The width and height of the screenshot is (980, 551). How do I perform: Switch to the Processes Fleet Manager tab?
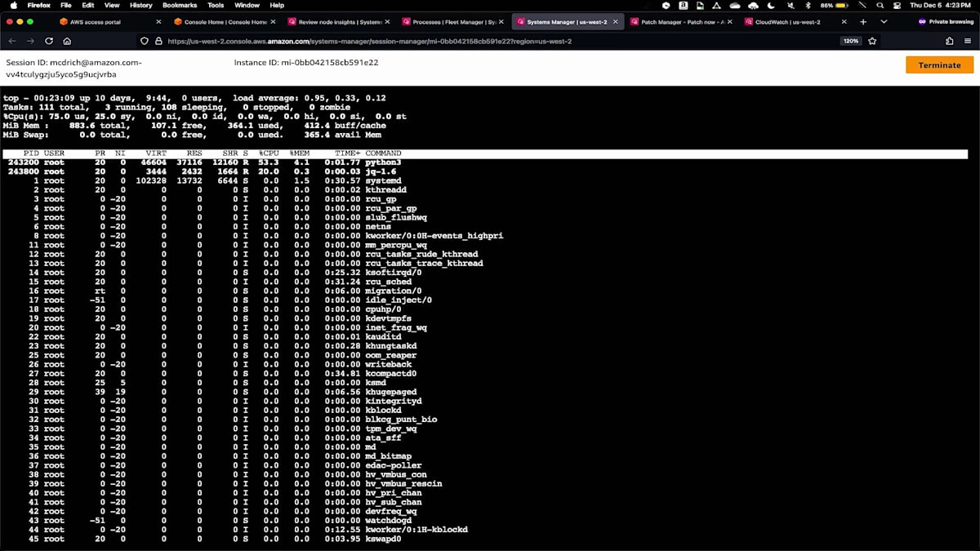(x=454, y=22)
